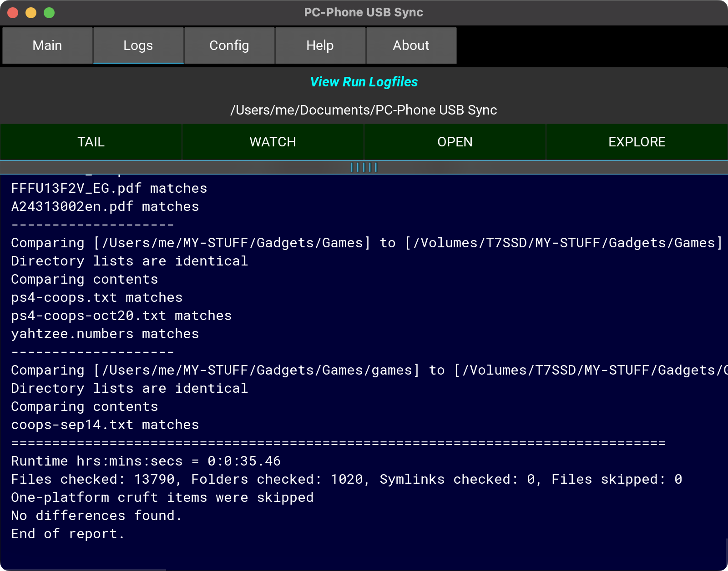Grab the blue striped splitter handle
The height and width of the screenshot is (571, 728).
click(x=364, y=167)
